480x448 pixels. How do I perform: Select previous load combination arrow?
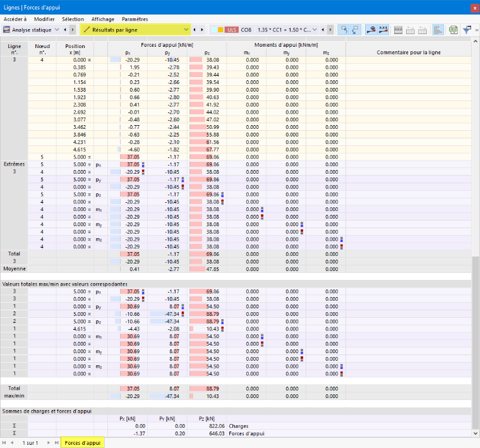[323, 30]
